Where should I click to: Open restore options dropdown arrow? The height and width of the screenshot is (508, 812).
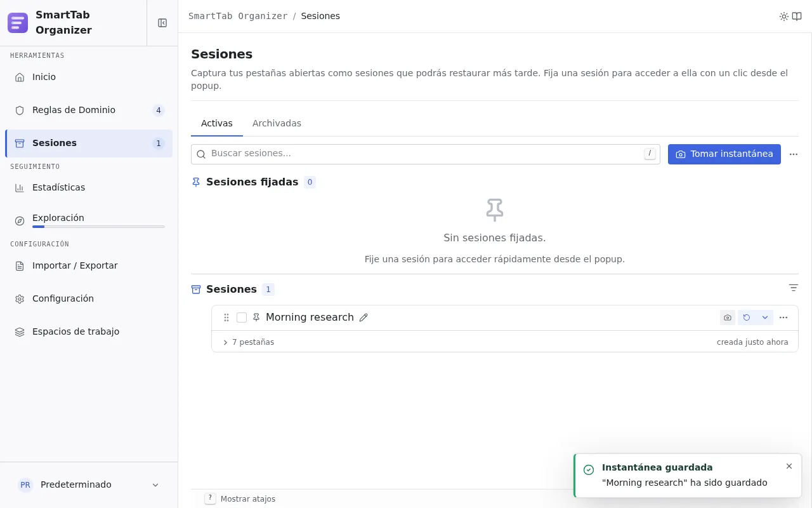765,317
